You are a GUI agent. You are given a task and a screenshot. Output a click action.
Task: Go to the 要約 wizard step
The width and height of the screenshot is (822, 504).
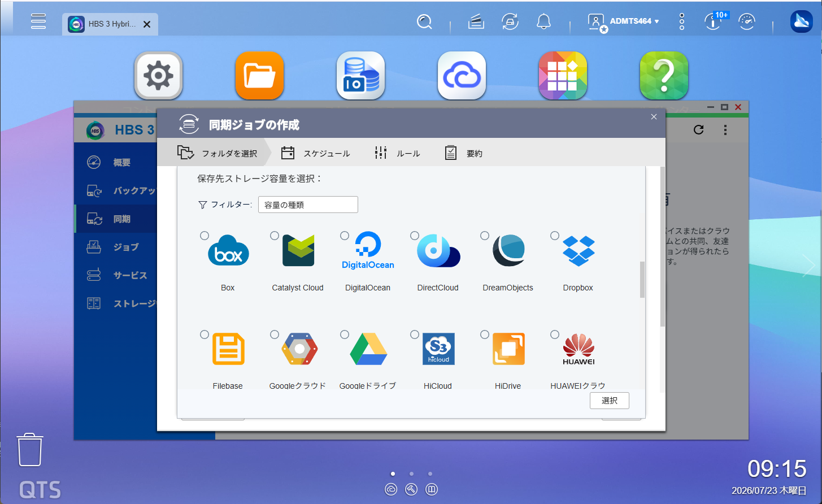(x=464, y=153)
